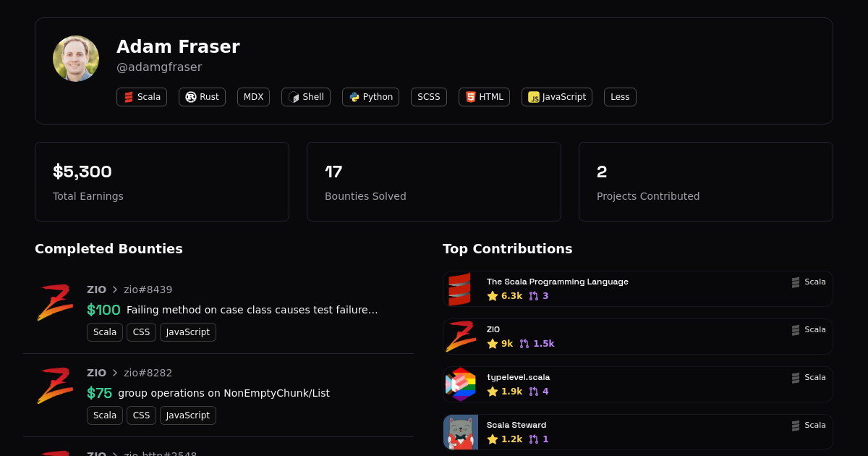
Task: Open the Scala Steward cat thumbnail
Action: tap(461, 432)
